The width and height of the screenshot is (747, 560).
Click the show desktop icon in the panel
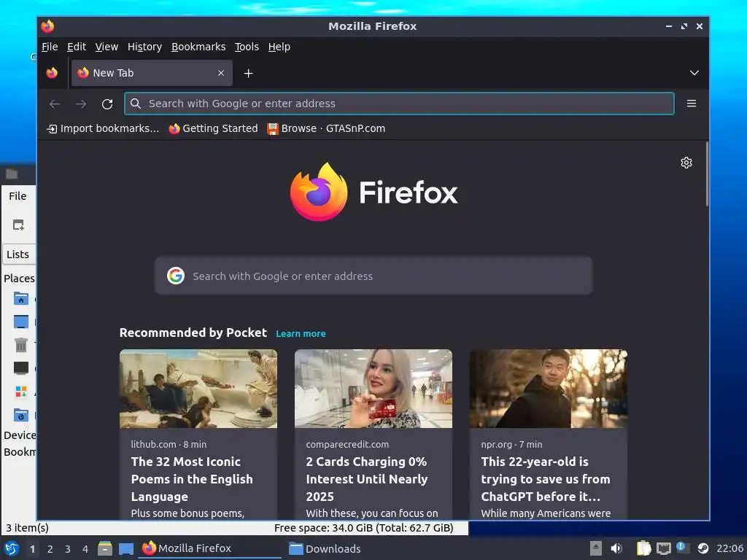(x=125, y=549)
